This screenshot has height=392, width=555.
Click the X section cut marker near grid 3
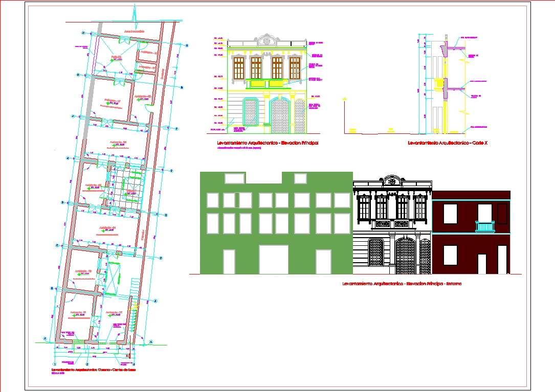128,356
